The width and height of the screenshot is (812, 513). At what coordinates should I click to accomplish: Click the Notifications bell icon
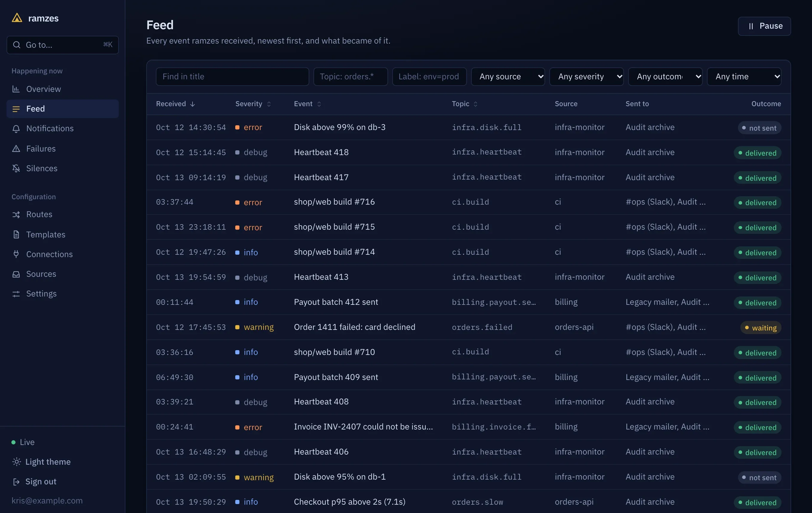(16, 129)
